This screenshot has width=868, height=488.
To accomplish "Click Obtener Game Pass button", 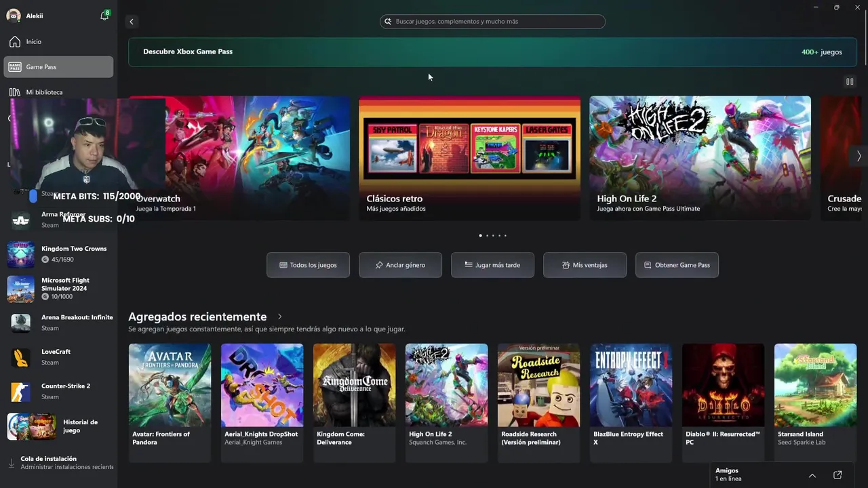I will pos(677,265).
